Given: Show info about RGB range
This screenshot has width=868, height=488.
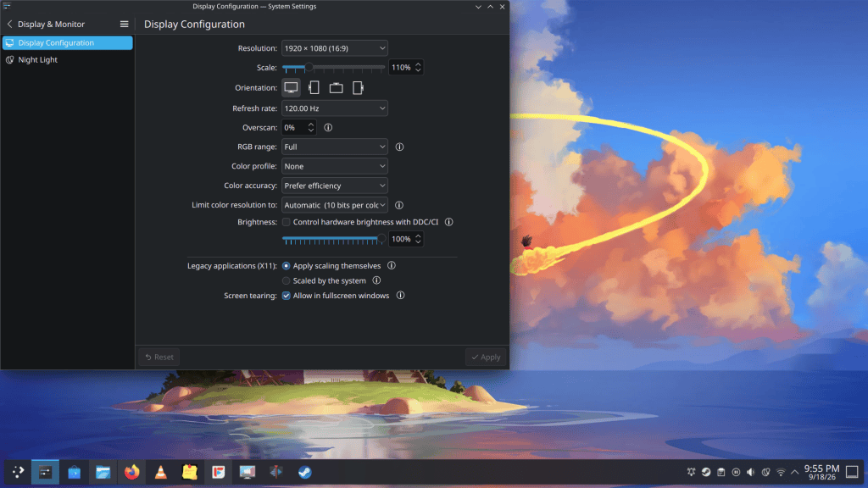Looking at the screenshot, I should coord(400,147).
